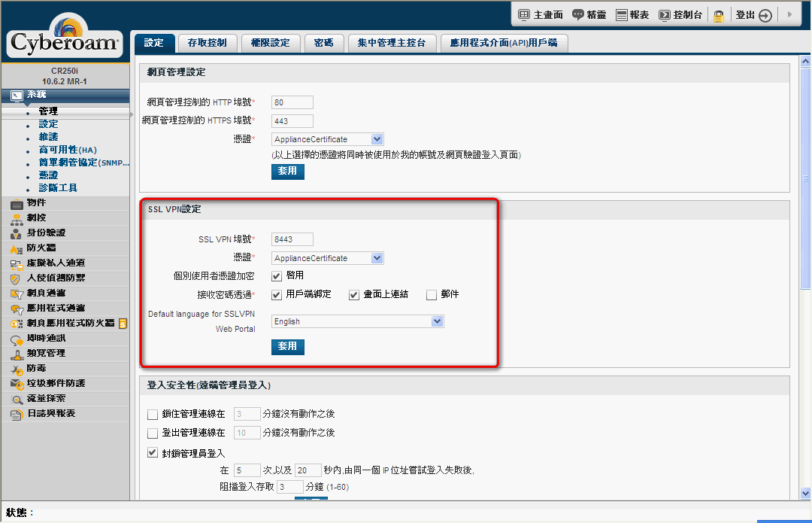Open the 虛擬私人通道 VPN sidebar icon

(x=17, y=264)
